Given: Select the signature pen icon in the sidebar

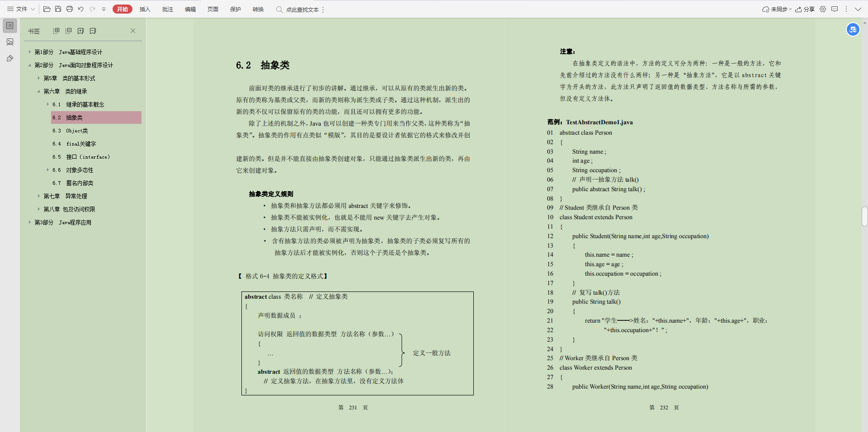Looking at the screenshot, I should click(9, 58).
